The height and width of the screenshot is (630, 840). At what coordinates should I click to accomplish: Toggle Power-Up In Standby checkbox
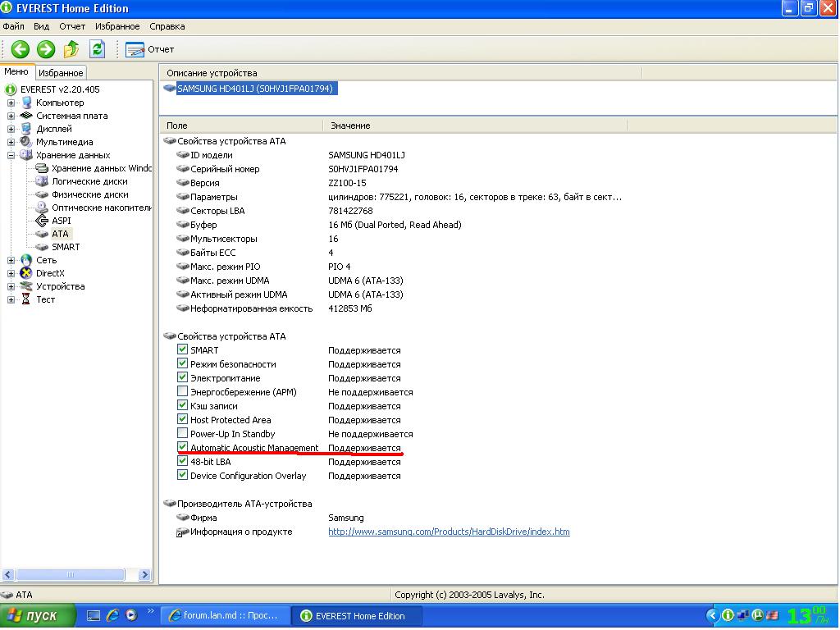tap(183, 434)
